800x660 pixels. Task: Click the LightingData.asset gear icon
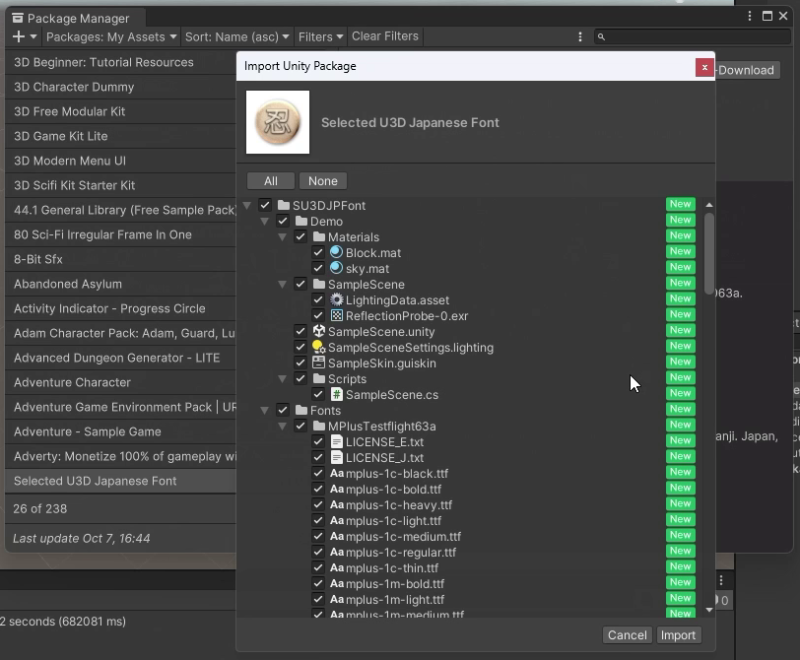tap(337, 300)
